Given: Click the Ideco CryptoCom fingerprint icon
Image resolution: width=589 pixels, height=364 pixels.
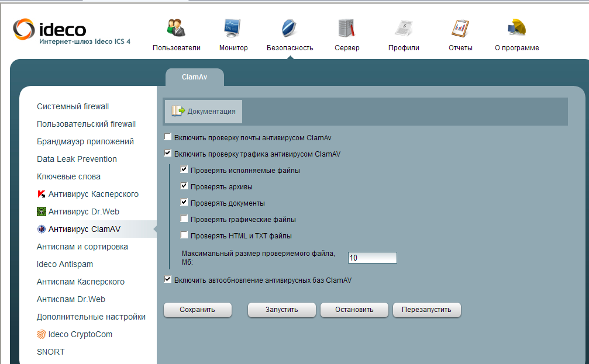Looking at the screenshot, I should tap(42, 334).
